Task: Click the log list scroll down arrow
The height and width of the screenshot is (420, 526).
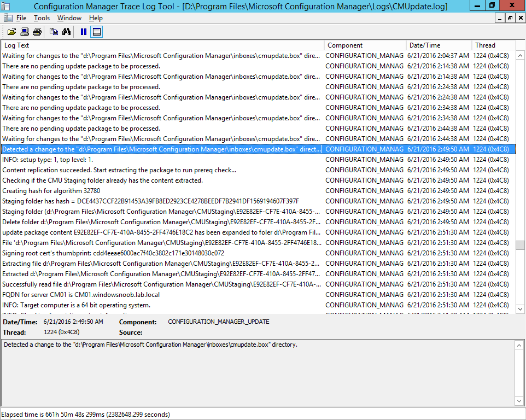Action: (x=521, y=309)
